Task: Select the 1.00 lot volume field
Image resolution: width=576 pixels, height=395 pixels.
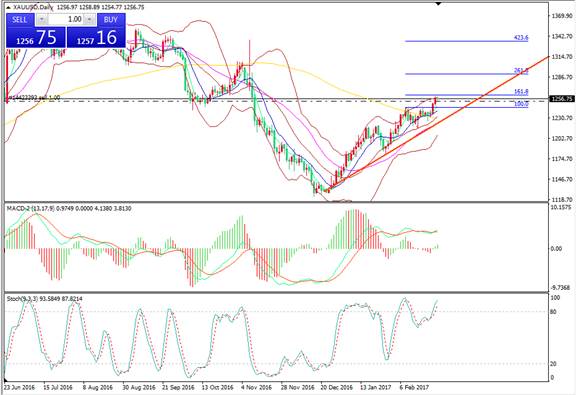Action: click(65, 19)
